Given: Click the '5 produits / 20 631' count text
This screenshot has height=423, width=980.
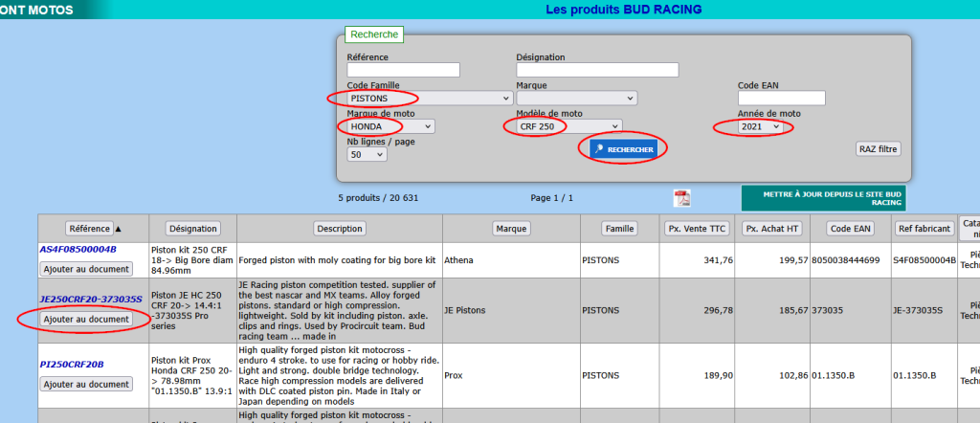Looking at the screenshot, I should point(378,197).
